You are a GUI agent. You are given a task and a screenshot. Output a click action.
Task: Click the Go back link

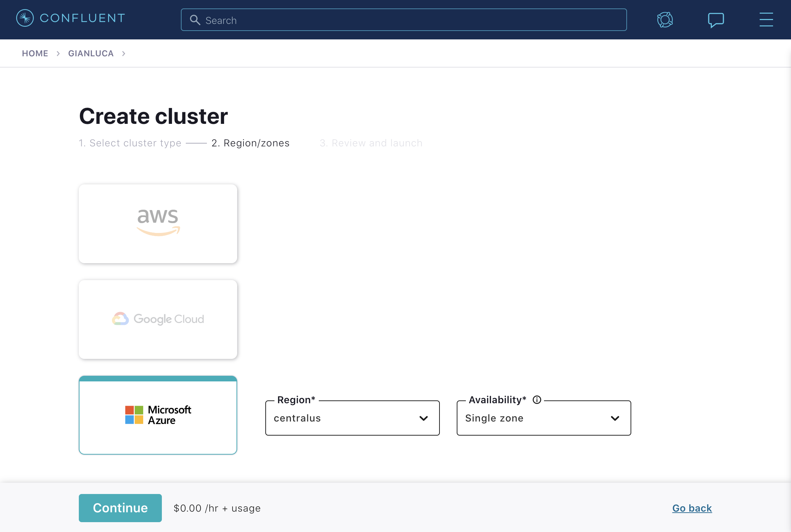click(692, 508)
